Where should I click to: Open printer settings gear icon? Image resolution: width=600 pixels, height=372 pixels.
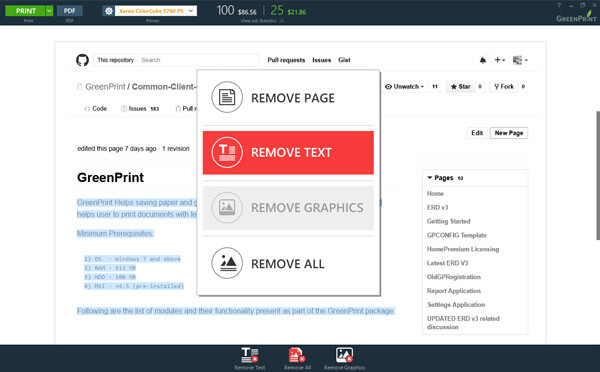(x=109, y=11)
